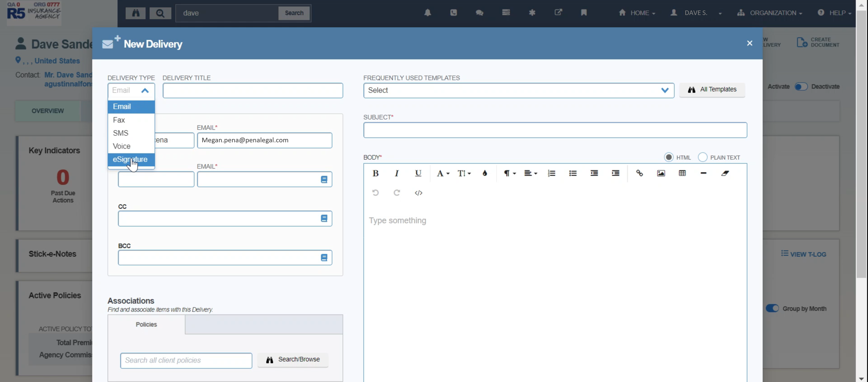The height and width of the screenshot is (382, 868).
Task: Open the text color droplet picker
Action: (485, 173)
